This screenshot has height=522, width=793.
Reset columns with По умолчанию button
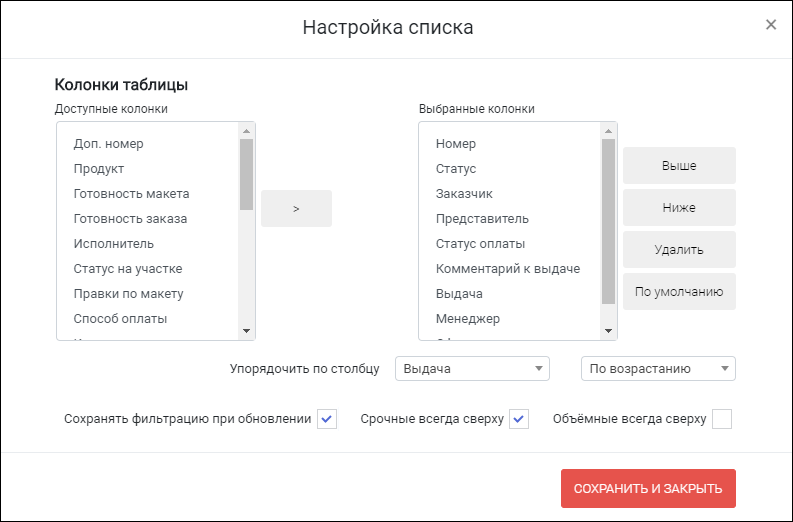point(679,291)
